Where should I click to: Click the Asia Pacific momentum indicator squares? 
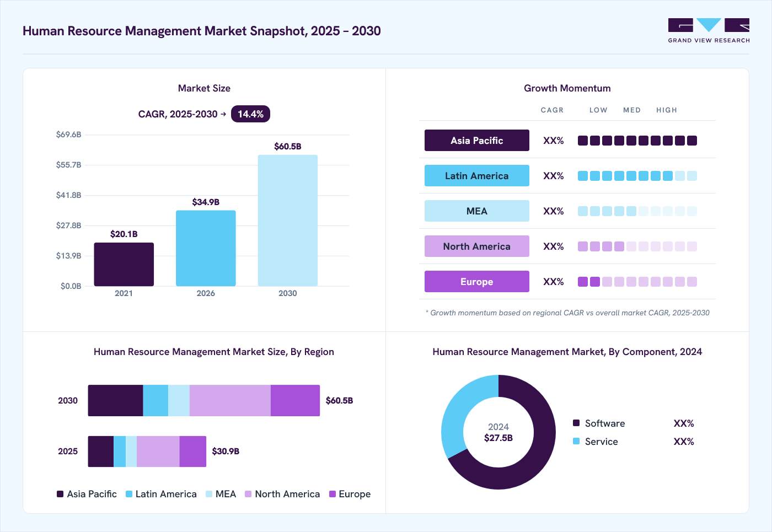point(637,141)
